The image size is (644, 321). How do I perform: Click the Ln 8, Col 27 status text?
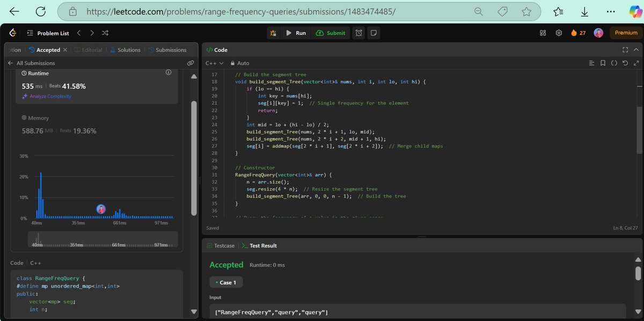click(626, 228)
